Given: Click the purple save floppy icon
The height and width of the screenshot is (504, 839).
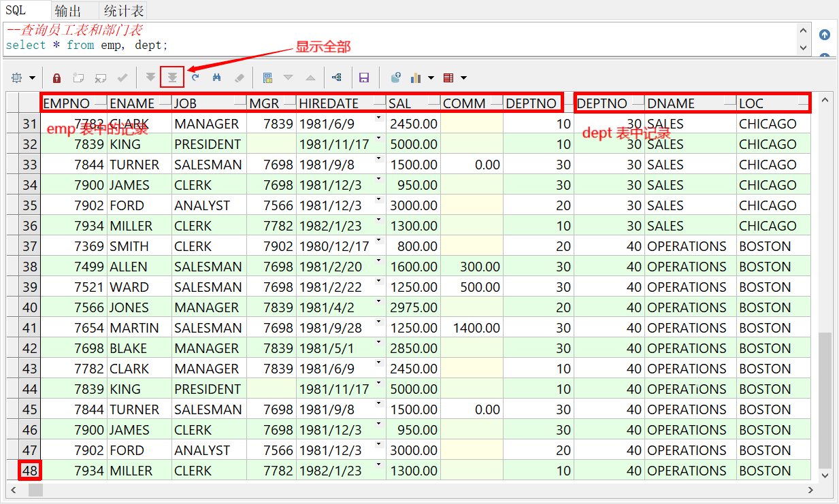Looking at the screenshot, I should click(364, 78).
